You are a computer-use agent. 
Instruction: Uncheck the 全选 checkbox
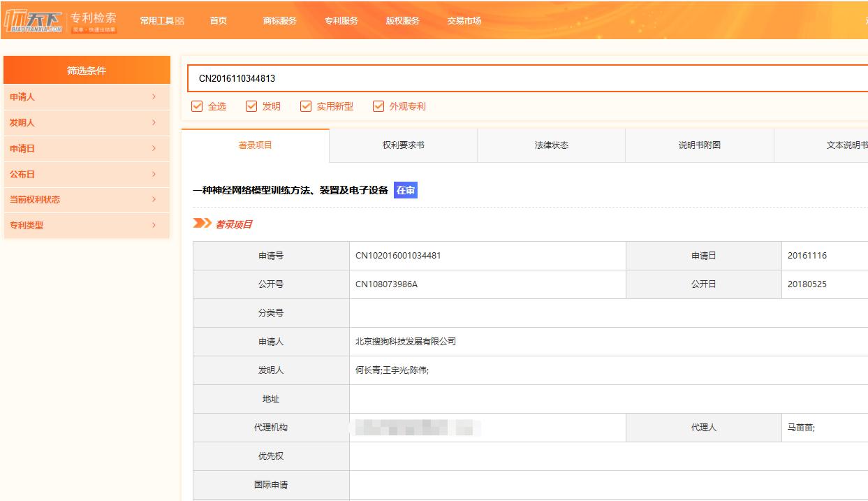[x=196, y=106]
